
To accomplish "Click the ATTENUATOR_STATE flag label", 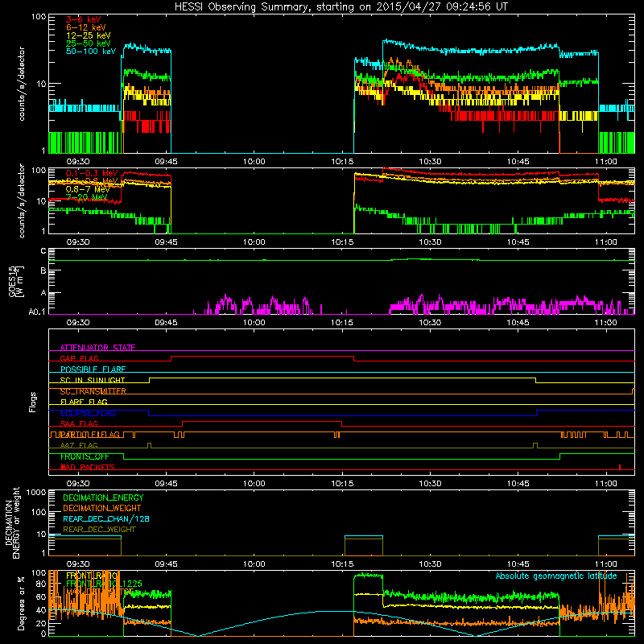I will pos(97,348).
